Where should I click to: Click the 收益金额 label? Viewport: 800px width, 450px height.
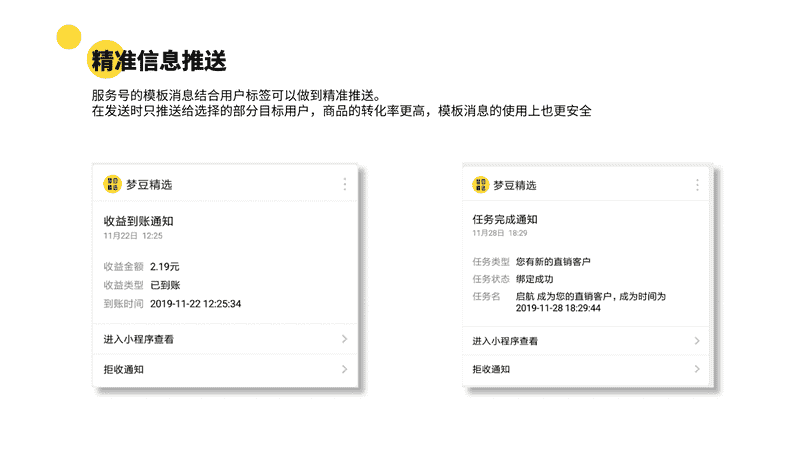tap(123, 266)
